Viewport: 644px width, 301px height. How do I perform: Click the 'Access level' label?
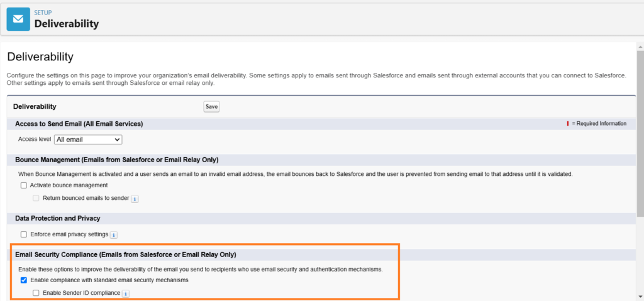(35, 140)
